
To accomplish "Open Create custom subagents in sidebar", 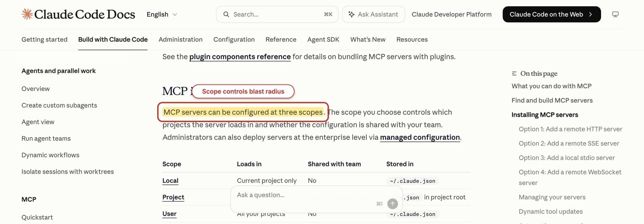I will pos(59,105).
